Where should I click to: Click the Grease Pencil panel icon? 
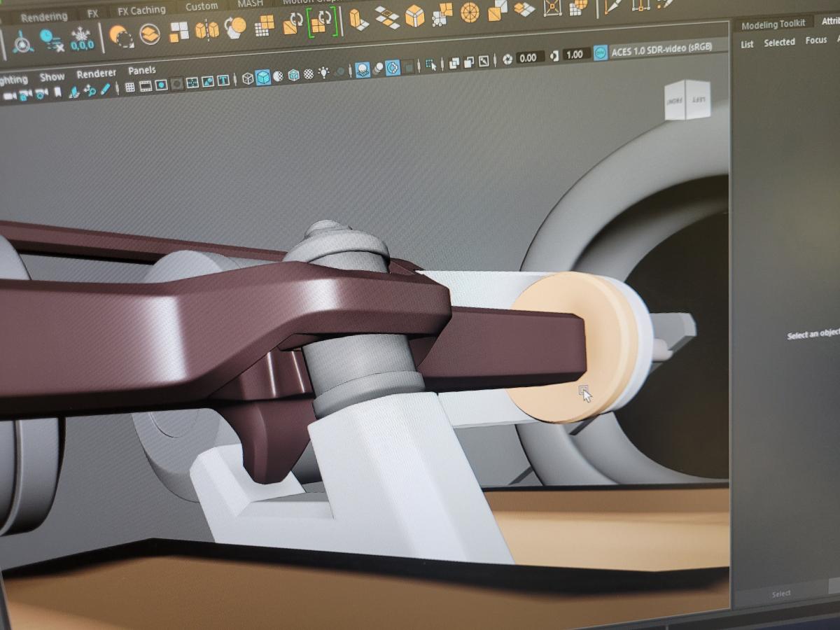105,89
